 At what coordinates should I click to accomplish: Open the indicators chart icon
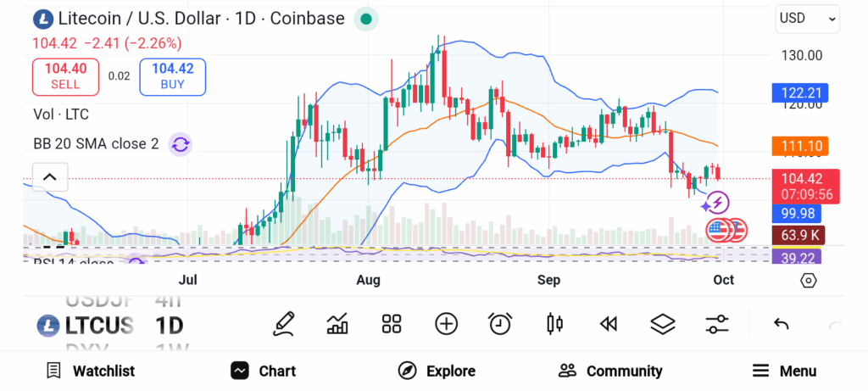click(337, 323)
